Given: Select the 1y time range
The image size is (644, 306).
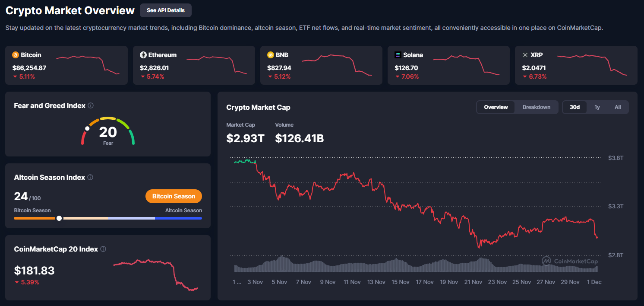Looking at the screenshot, I should (597, 107).
